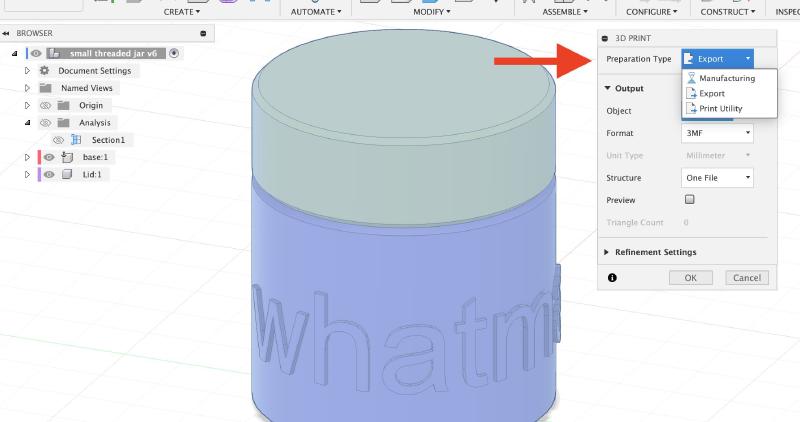
Task: Open the Format 3MF dropdown
Action: [x=717, y=133]
